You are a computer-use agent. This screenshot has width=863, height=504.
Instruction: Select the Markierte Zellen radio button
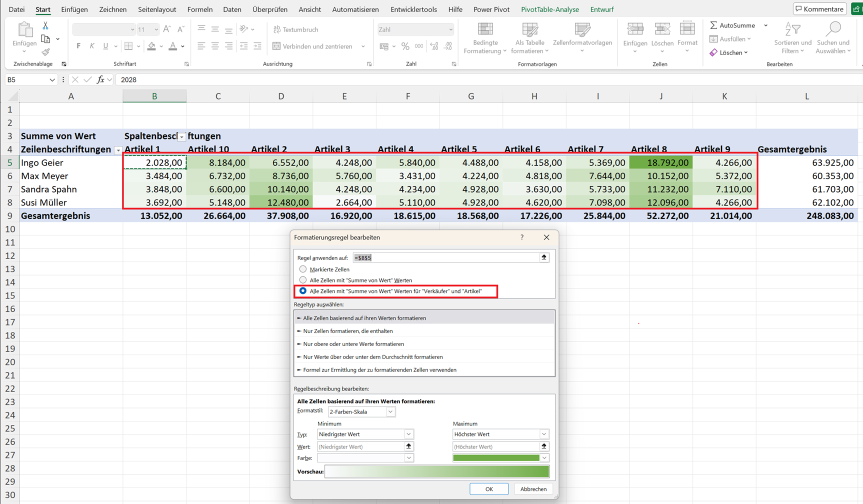(x=303, y=269)
